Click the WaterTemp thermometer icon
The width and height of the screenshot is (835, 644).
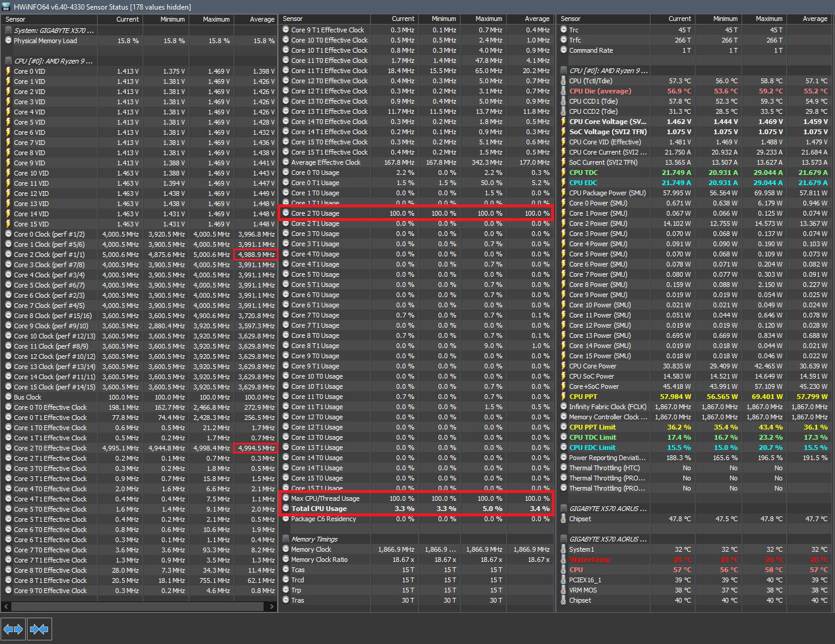564,560
